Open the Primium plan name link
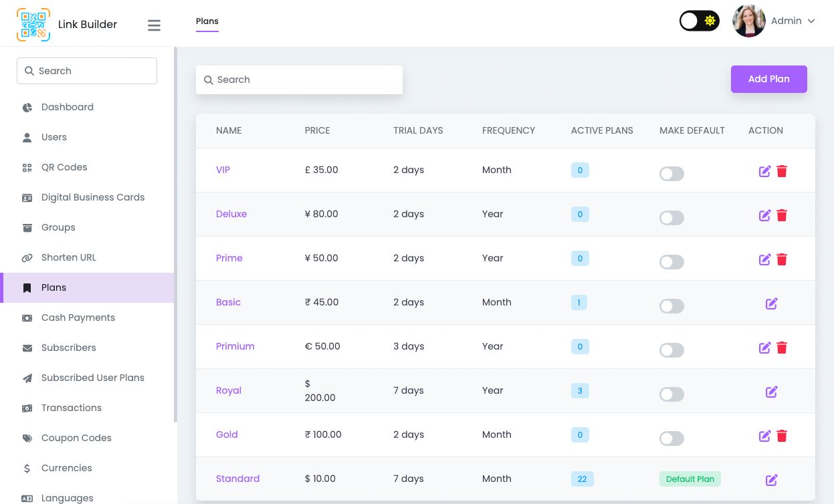Image resolution: width=834 pixels, height=504 pixels. 235,346
